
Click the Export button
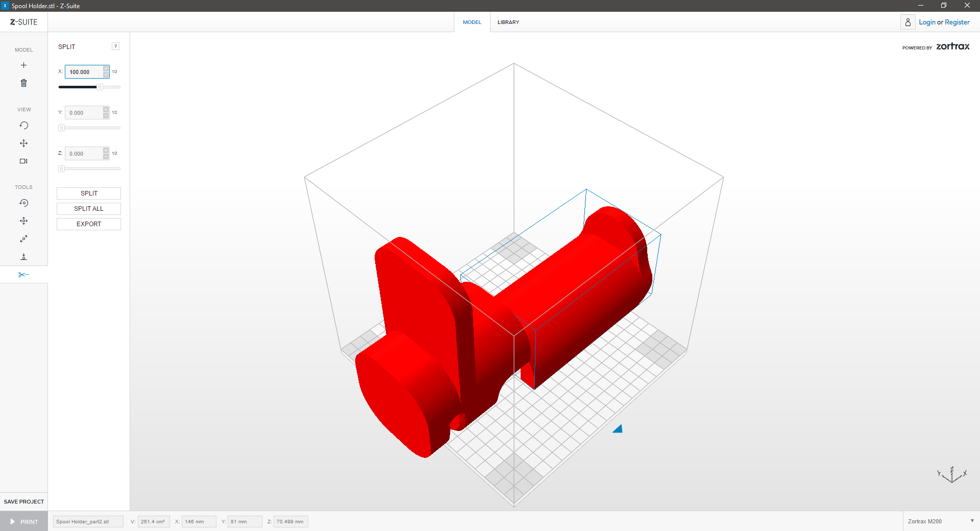coord(89,224)
